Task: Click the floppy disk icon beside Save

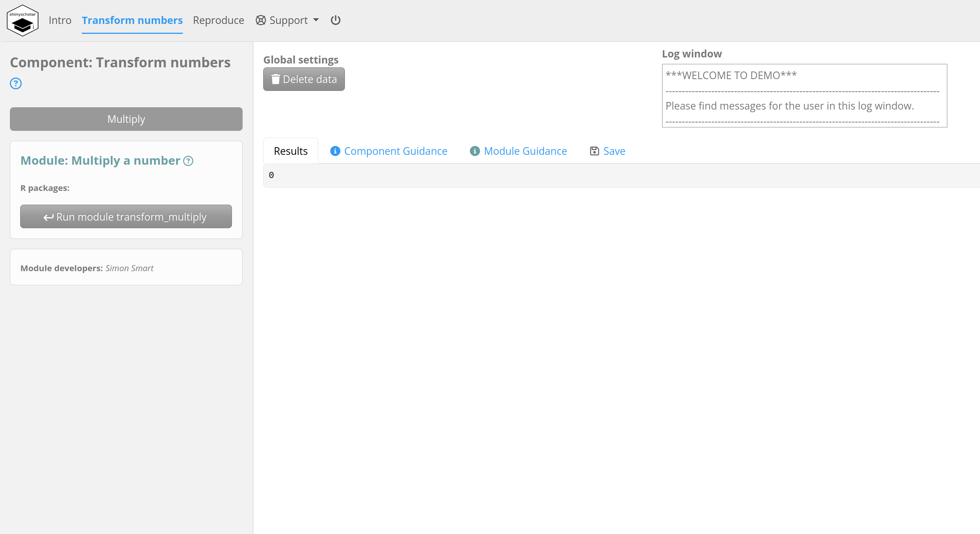Action: click(x=594, y=151)
